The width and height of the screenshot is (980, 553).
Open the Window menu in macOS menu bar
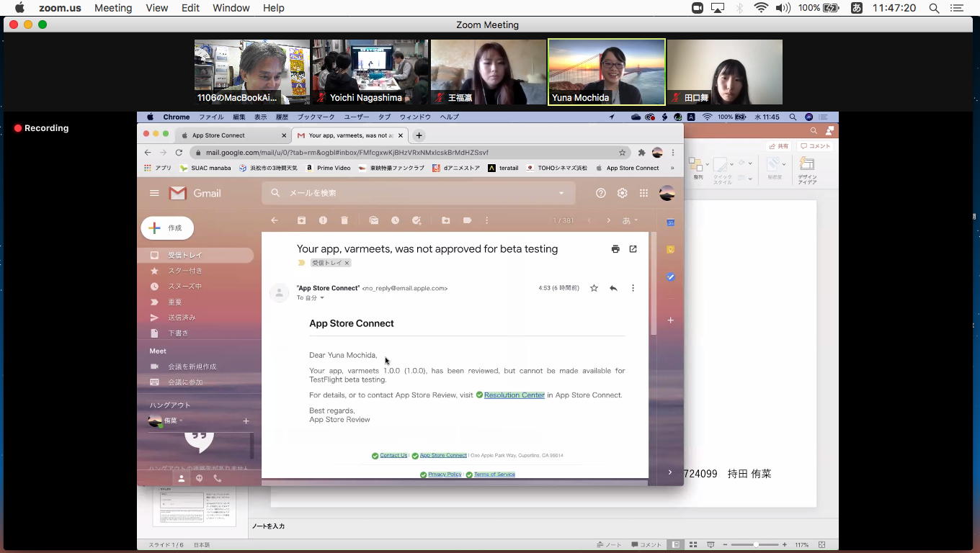pos(231,8)
